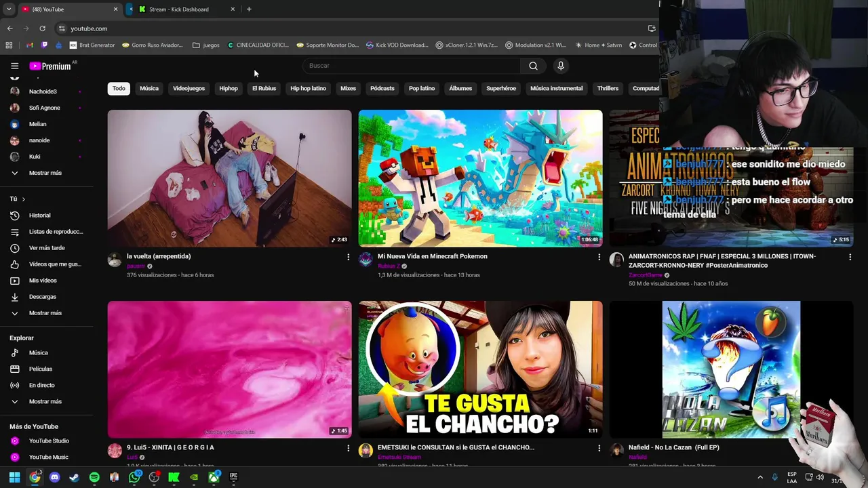Close the (48) YouTube tab

115,9
